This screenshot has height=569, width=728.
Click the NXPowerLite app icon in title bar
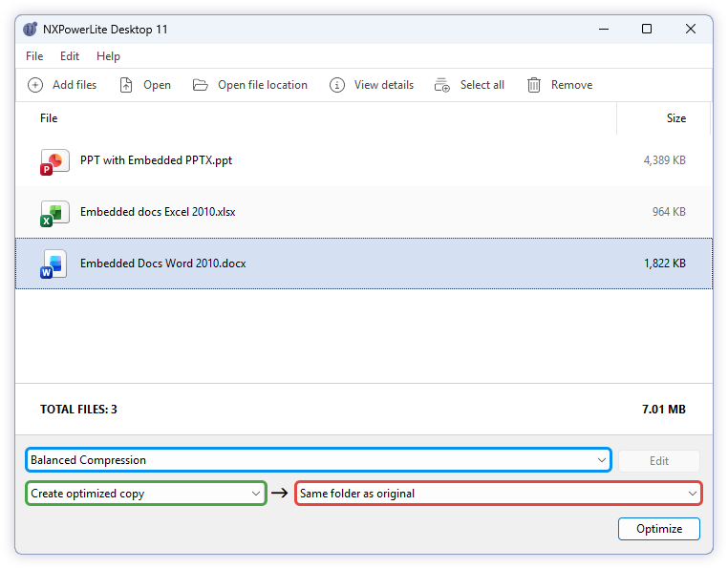coord(31,29)
